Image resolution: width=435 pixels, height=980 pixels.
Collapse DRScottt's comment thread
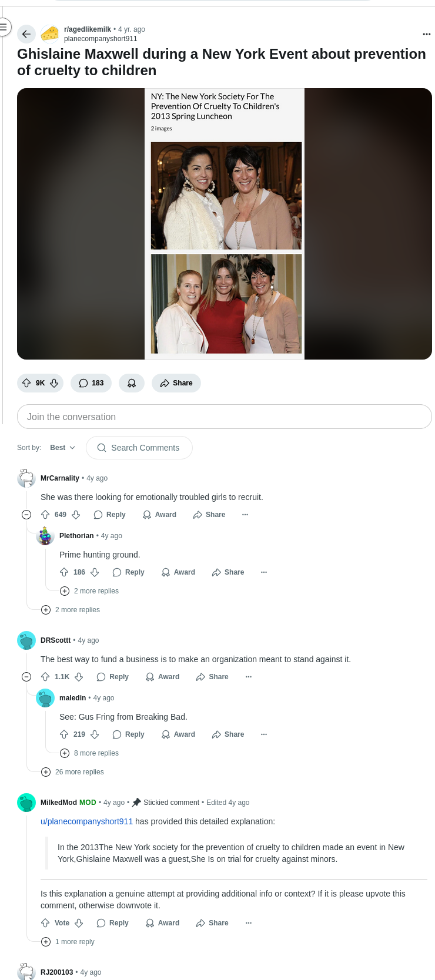[26, 677]
